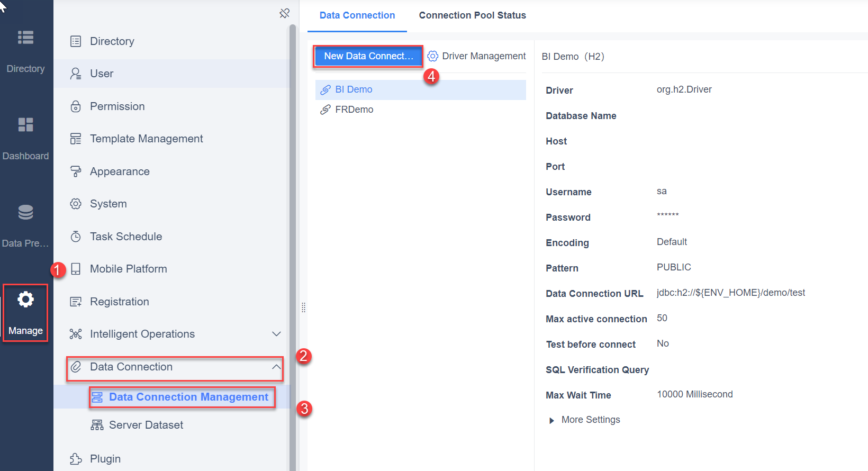868x471 pixels.
Task: Click the Appearance label
Action: 120,171
